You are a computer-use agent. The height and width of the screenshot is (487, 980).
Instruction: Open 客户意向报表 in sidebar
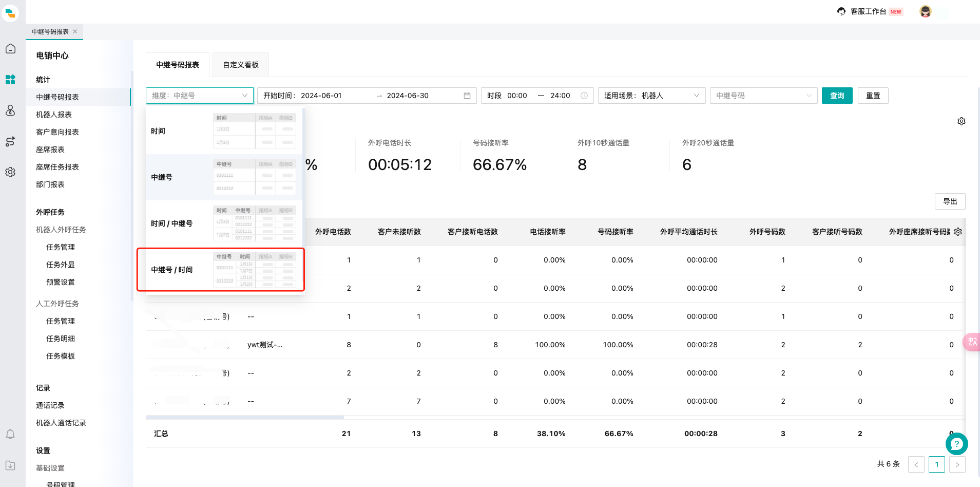point(57,132)
